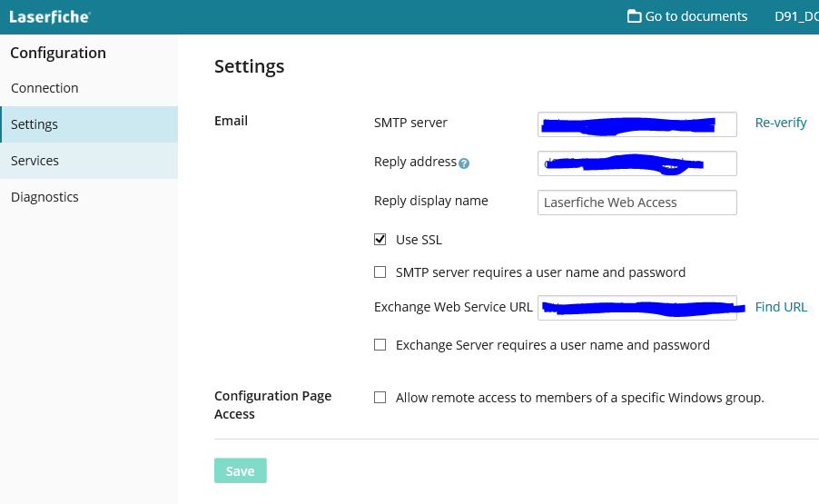Open the Services page
819x504 pixels.
click(x=89, y=161)
